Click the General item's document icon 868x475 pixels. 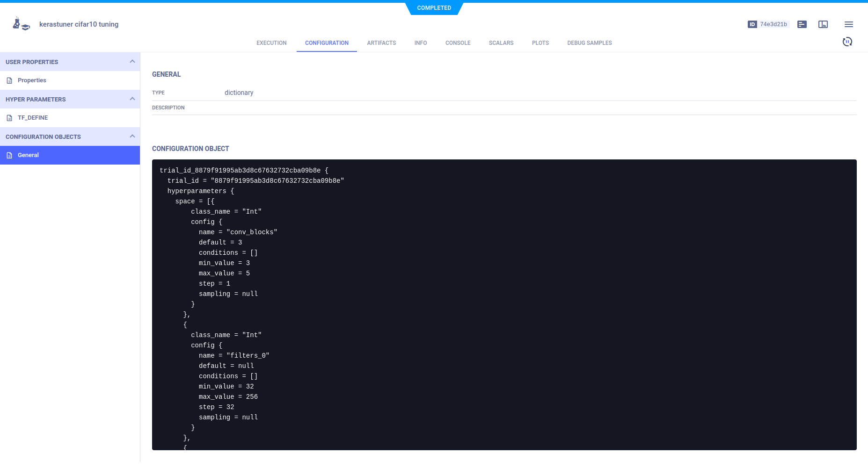[9, 155]
